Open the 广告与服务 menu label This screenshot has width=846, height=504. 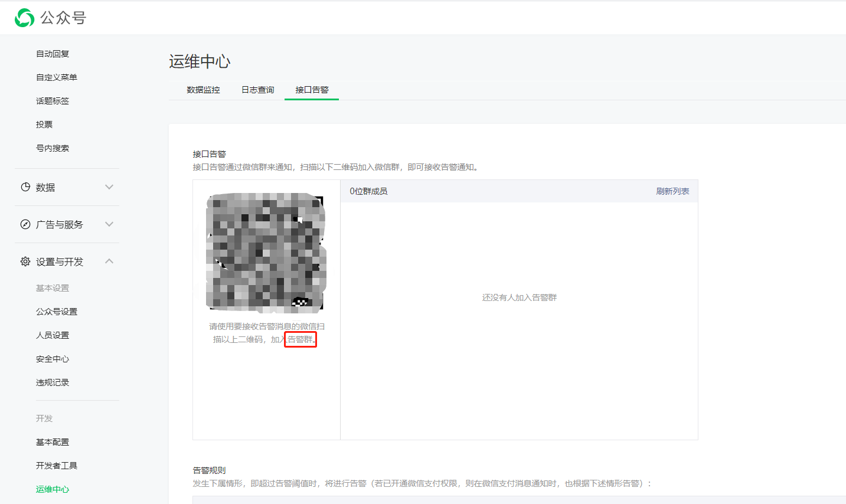click(x=60, y=225)
